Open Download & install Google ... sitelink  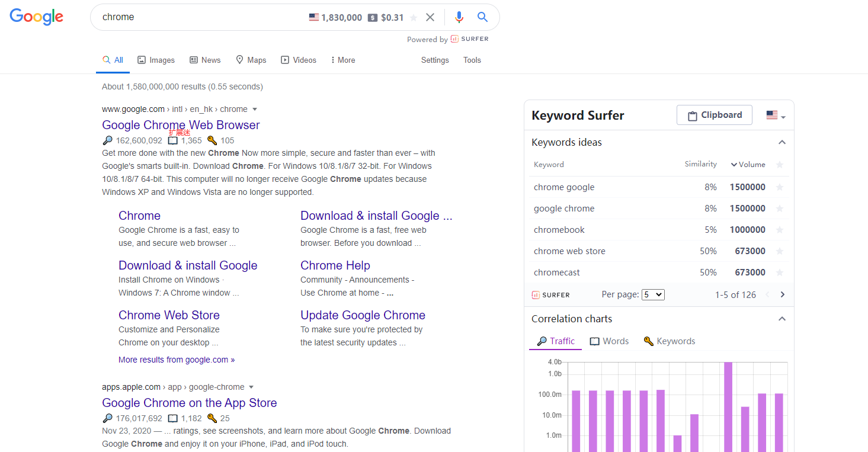pos(376,216)
